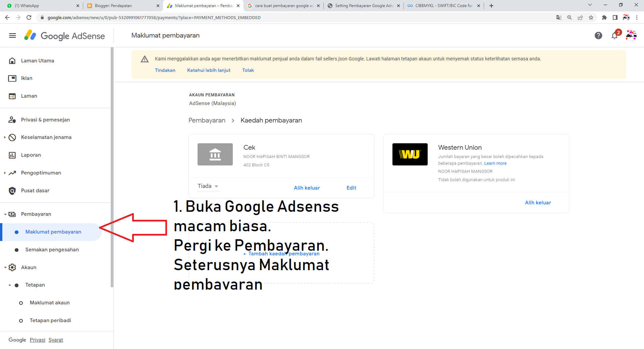Click the Keselamatan jenama block icon
Viewport: 644px width, 349px height.
(12, 137)
